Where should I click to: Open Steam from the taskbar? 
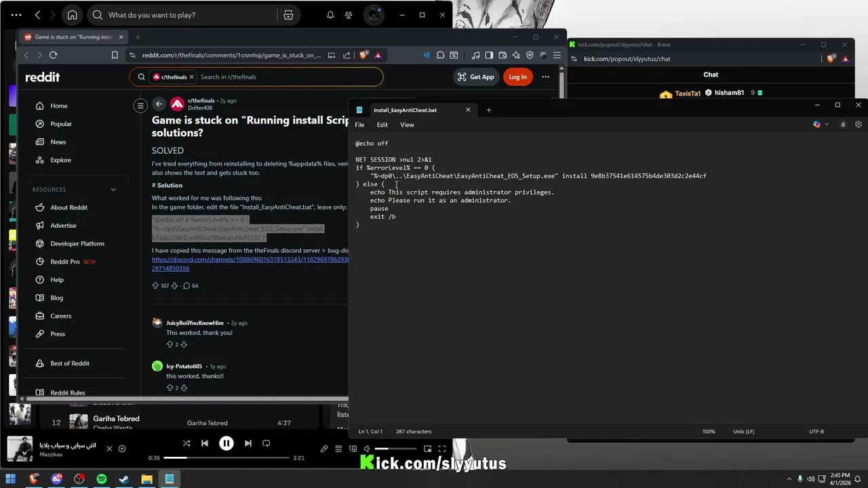click(124, 479)
